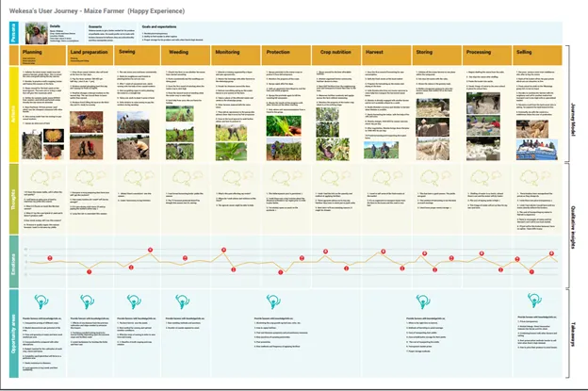
Task: Click the Weeding column lightbulb icon
Action: pyautogui.click(x=182, y=301)
